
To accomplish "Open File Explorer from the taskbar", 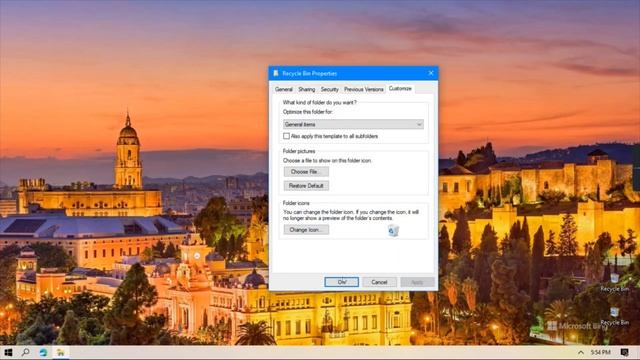I will [61, 352].
